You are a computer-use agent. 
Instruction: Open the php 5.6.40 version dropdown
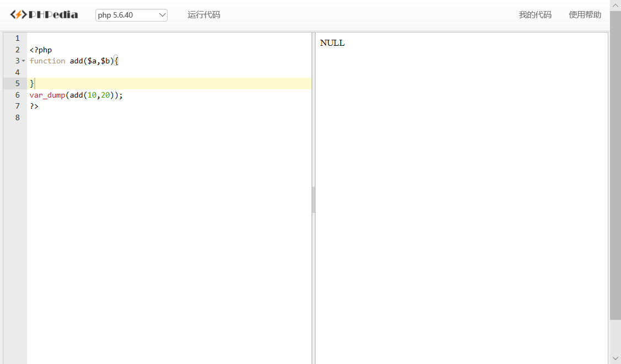(x=131, y=15)
